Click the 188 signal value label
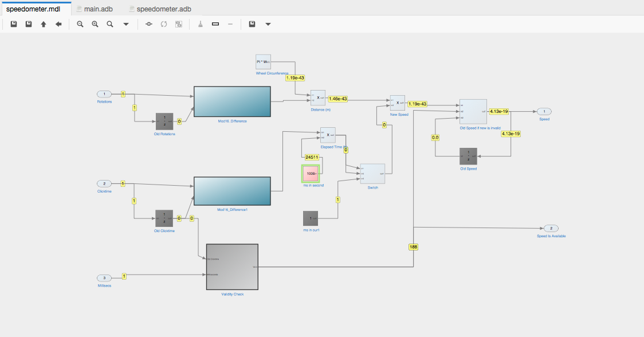Screen dimensions: 644x337 click(413, 247)
